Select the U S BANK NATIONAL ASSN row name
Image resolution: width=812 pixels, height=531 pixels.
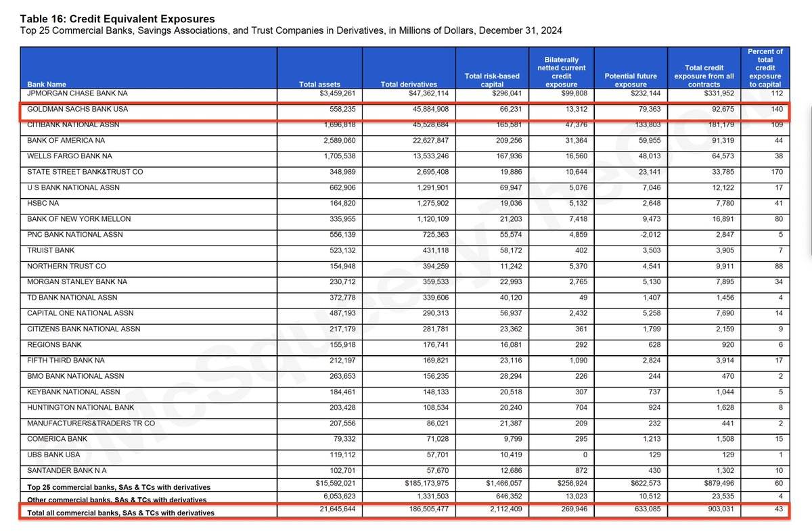74,187
